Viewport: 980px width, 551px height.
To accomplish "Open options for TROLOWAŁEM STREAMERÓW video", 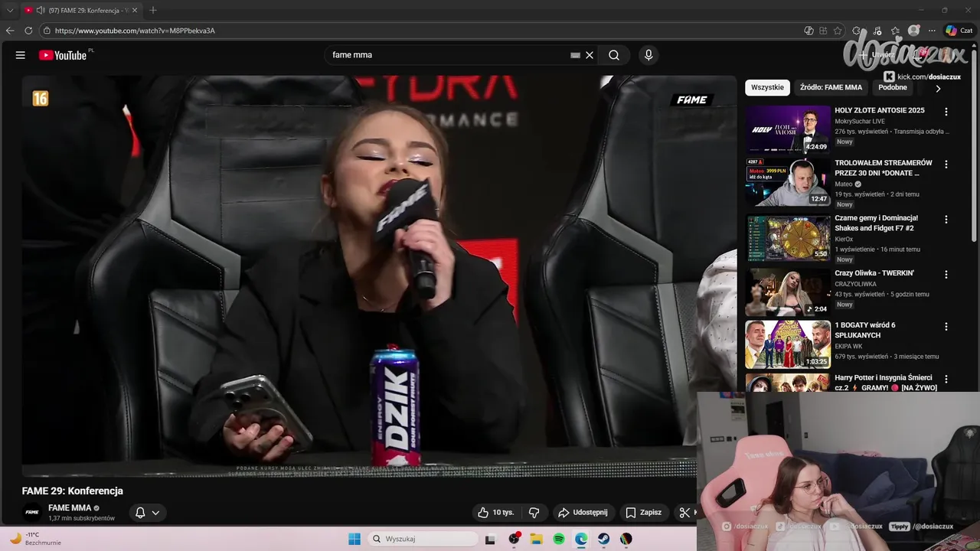I will [x=946, y=165].
